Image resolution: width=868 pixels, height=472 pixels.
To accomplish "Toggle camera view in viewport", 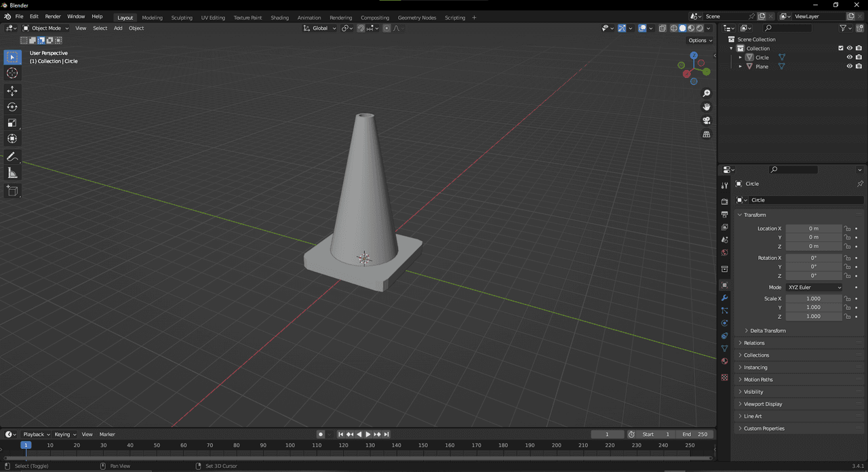I will tap(706, 121).
